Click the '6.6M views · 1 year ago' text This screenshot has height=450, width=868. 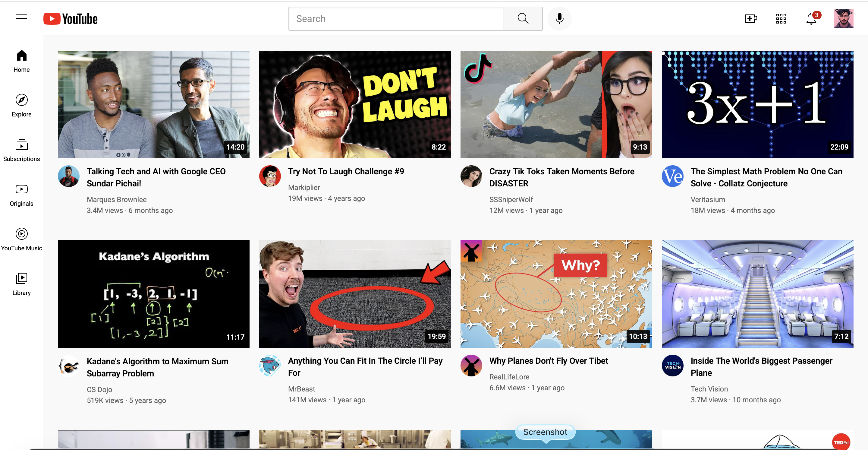click(527, 388)
